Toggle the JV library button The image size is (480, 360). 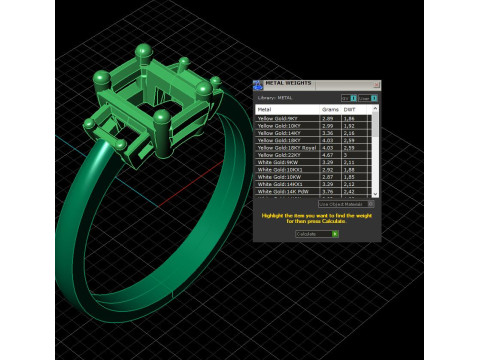349,98
